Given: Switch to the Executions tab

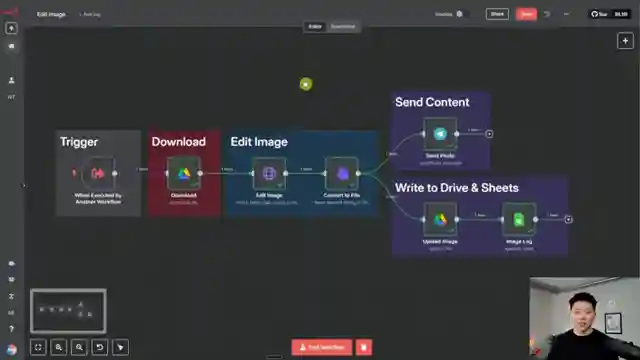Looking at the screenshot, I should (343, 27).
